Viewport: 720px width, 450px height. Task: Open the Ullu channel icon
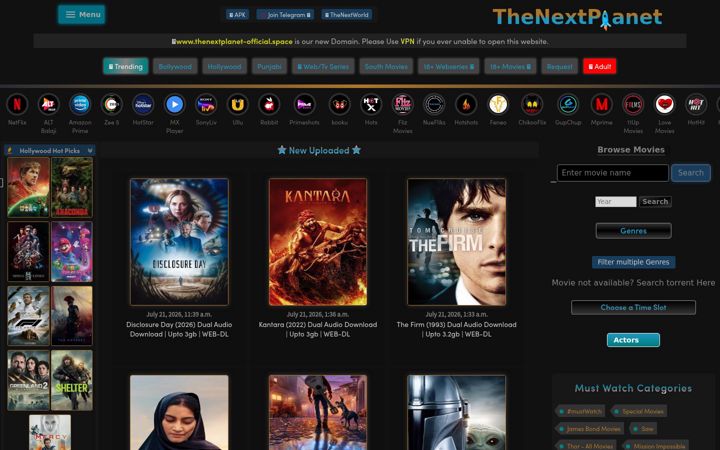[x=237, y=104]
